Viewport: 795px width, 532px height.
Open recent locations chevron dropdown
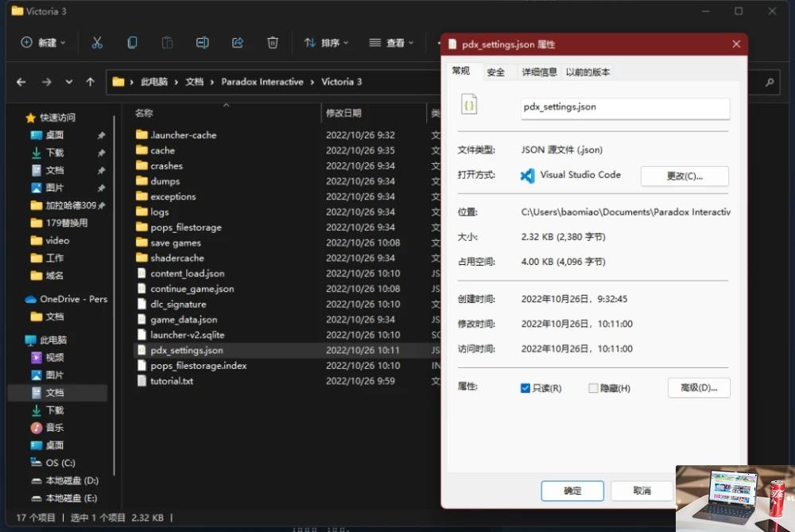tap(68, 82)
